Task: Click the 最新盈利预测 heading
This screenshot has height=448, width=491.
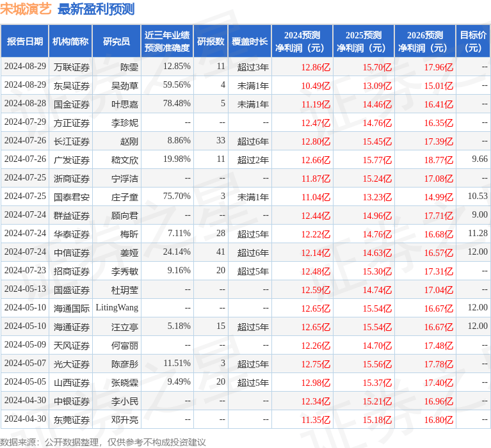Action: click(96, 9)
